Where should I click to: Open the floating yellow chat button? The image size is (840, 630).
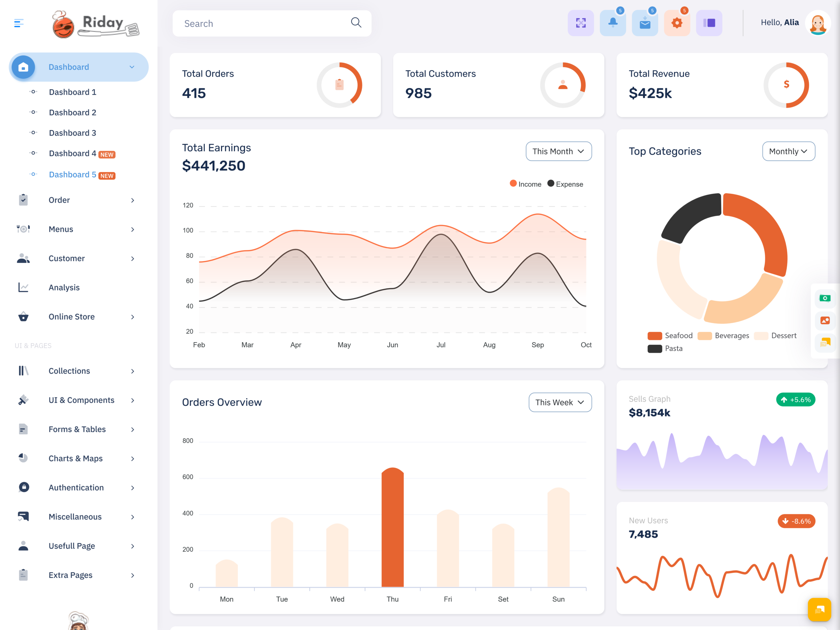(820, 610)
